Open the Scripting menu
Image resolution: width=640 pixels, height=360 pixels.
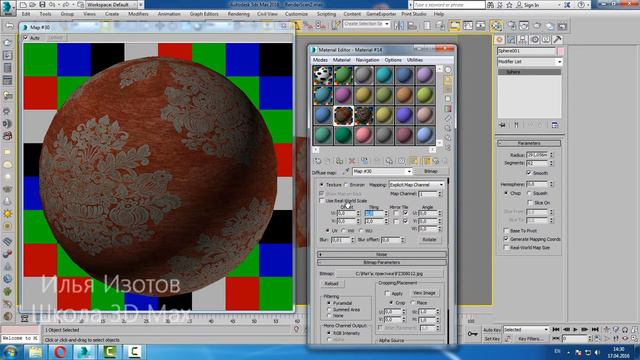[326, 14]
